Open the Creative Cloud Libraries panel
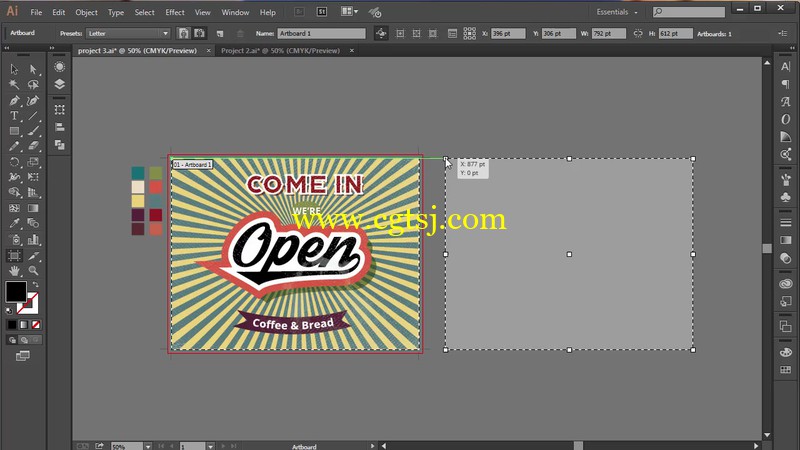Viewport: 800px width, 450px height. 786,284
